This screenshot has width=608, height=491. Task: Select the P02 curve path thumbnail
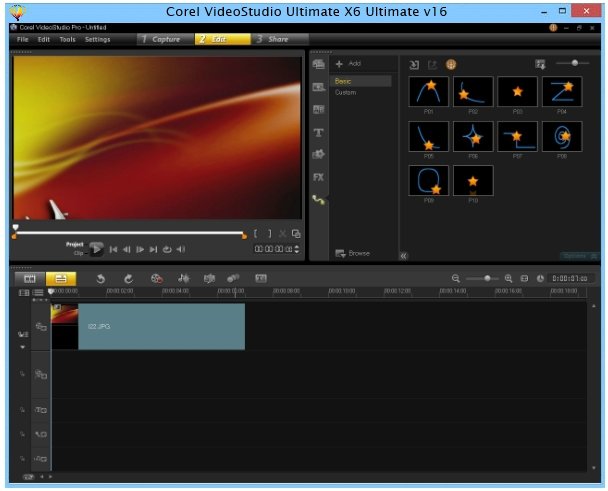473,92
